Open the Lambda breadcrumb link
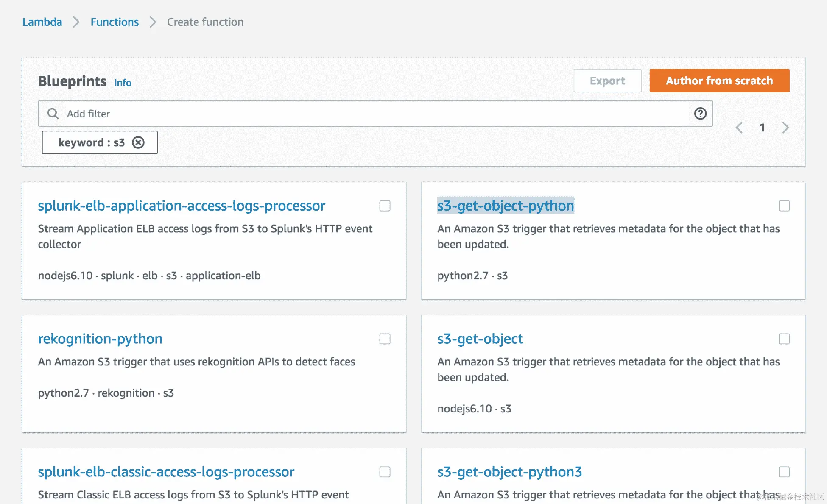Image resolution: width=827 pixels, height=504 pixels. [x=42, y=22]
